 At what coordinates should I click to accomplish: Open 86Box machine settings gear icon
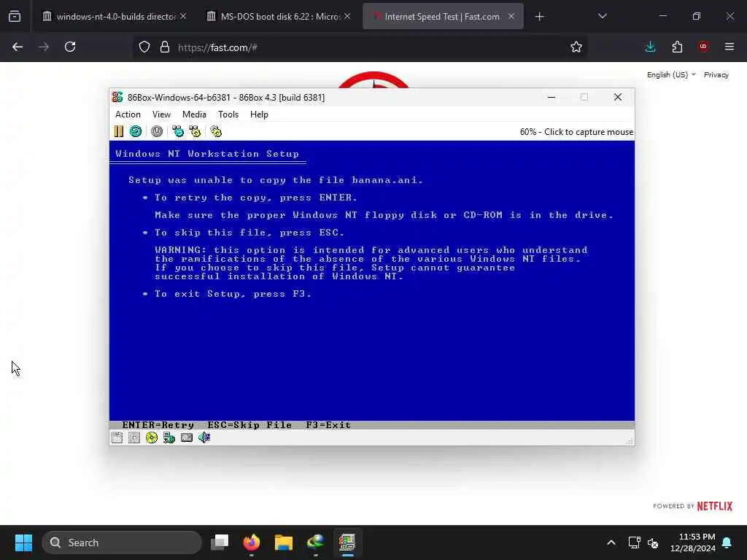tap(216, 131)
